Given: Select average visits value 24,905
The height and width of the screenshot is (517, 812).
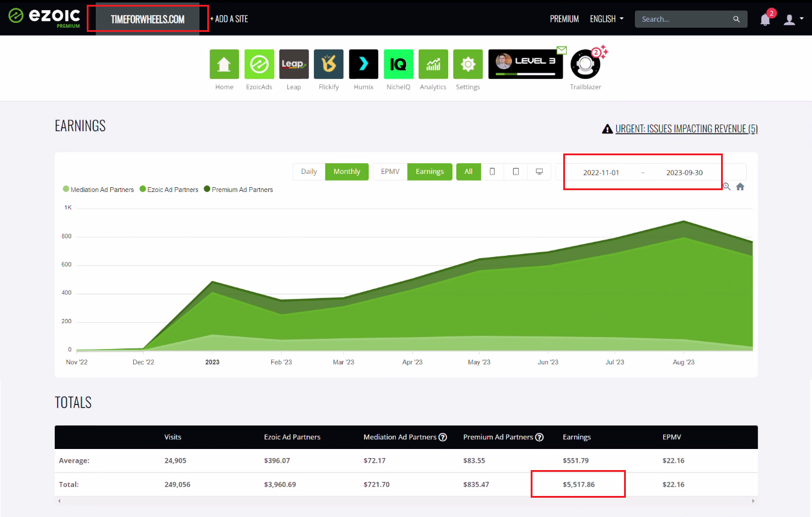Looking at the screenshot, I should coord(175,460).
